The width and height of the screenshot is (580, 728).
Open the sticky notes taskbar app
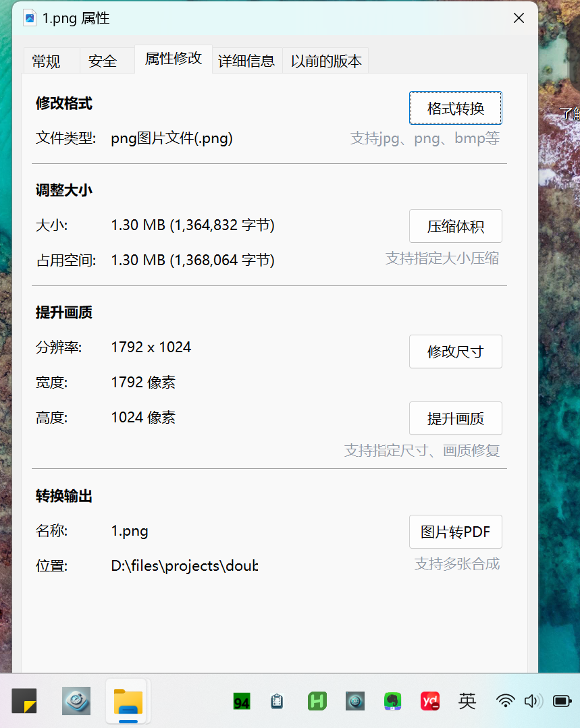point(24,701)
